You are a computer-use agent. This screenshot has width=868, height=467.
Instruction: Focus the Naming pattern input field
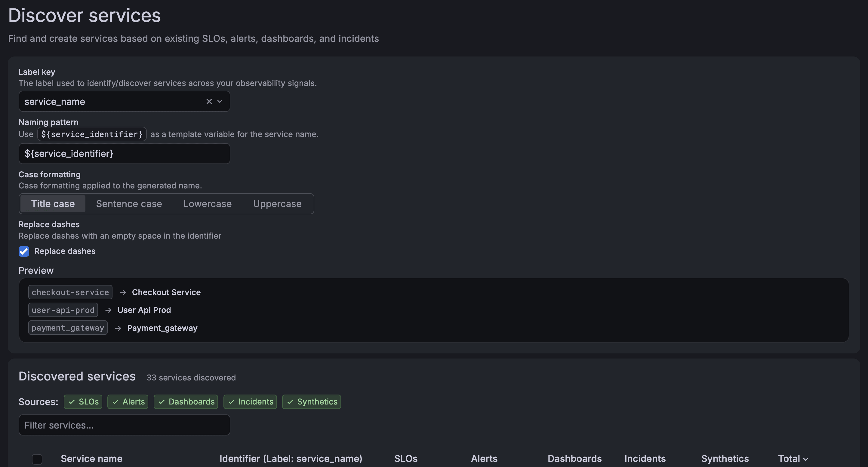124,154
